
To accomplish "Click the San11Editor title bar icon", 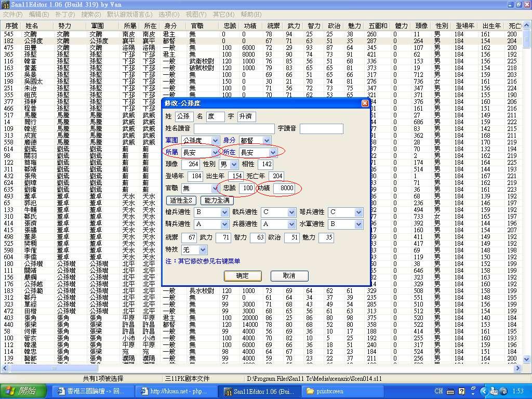I will coord(5,5).
